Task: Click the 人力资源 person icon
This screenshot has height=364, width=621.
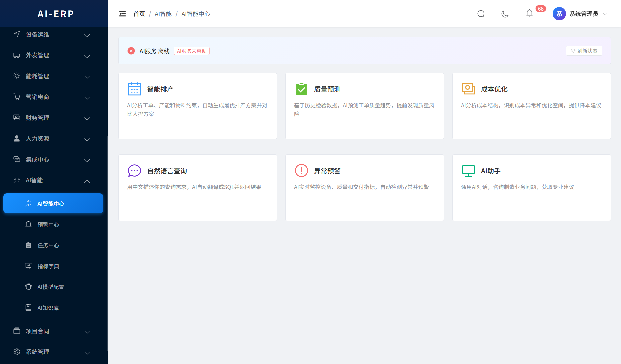Action: [x=17, y=138]
